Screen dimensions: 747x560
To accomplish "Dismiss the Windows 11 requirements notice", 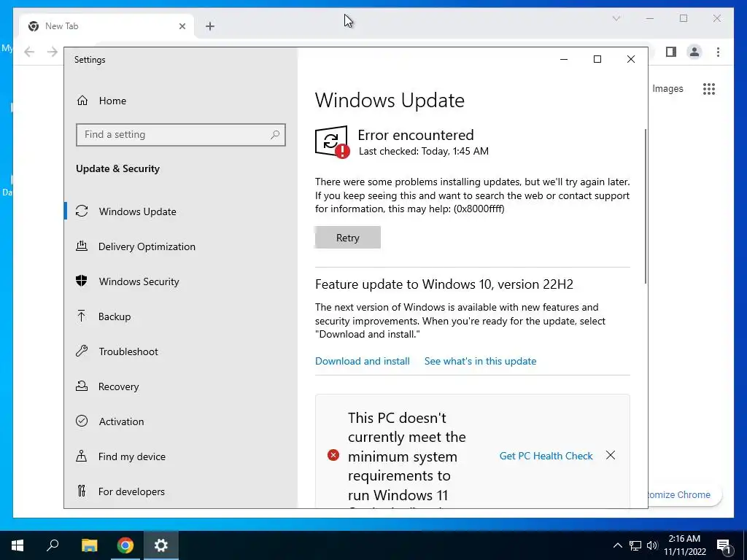I will pos(611,455).
